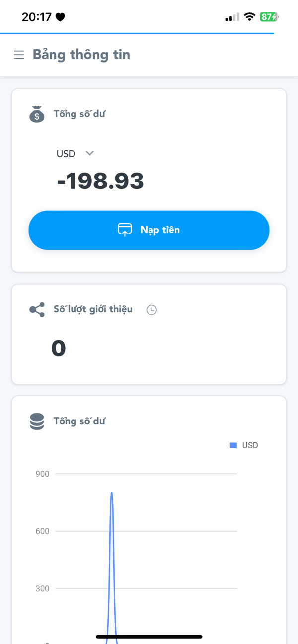The image size is (298, 644).
Task: Tap the Wi-Fi status icon
Action: tap(249, 17)
